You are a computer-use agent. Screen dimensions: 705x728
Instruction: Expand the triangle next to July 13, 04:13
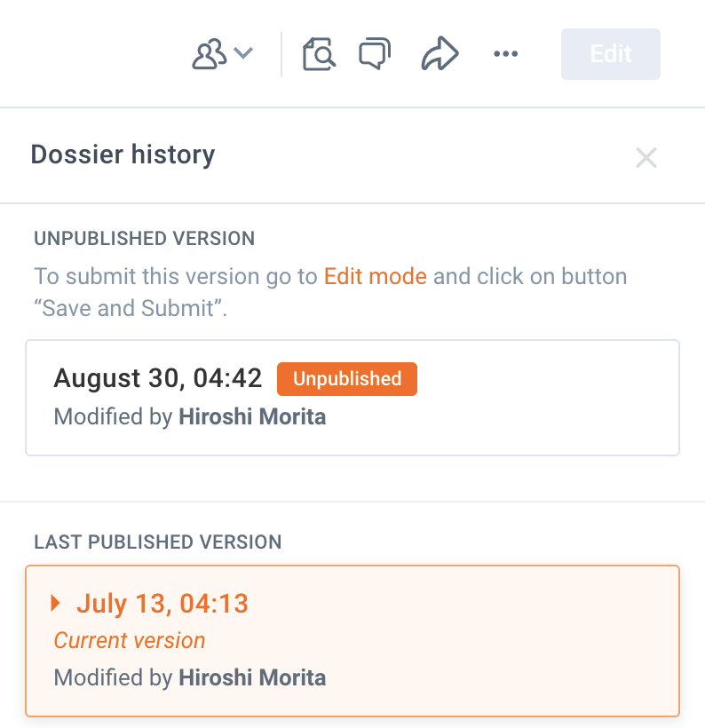point(56,604)
